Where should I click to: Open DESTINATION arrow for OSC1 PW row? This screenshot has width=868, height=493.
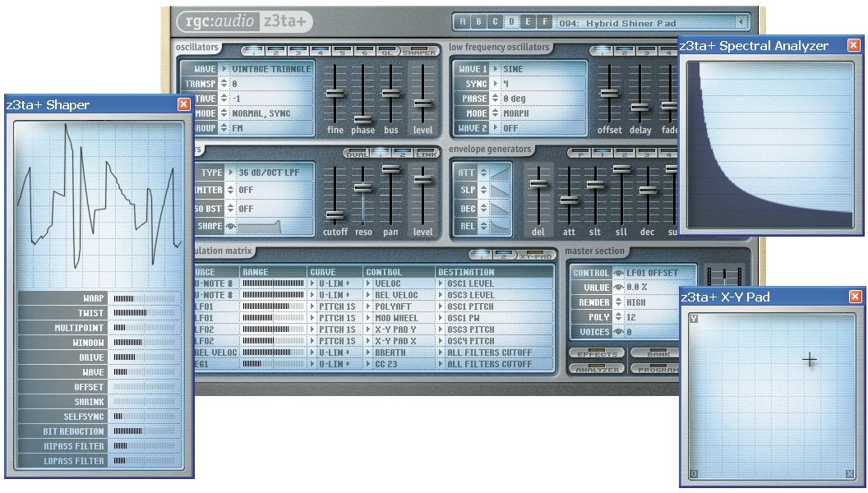(x=441, y=318)
